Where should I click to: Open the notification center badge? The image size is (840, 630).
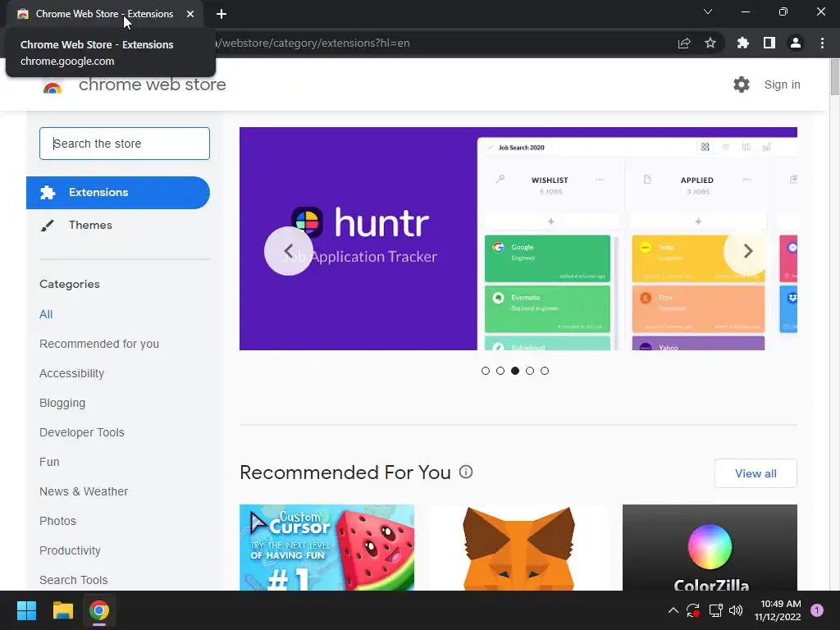tap(817, 610)
